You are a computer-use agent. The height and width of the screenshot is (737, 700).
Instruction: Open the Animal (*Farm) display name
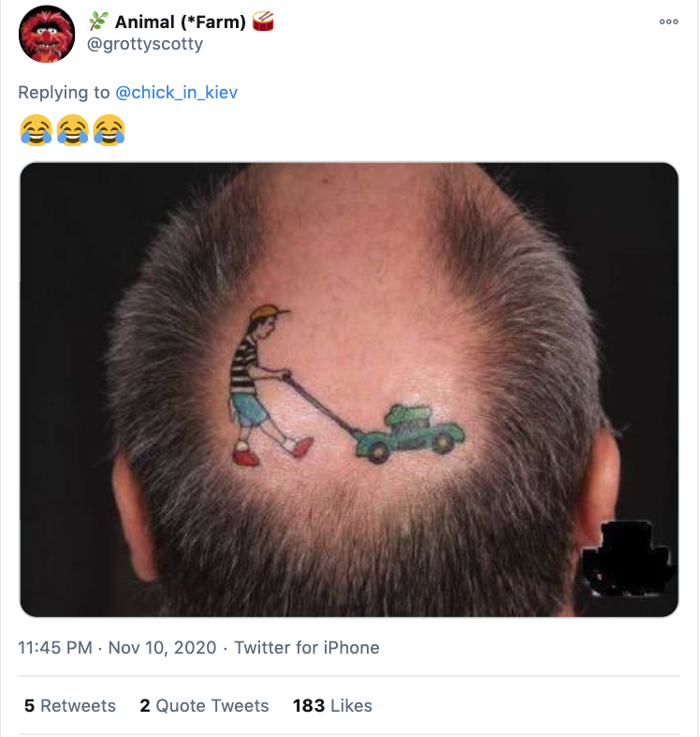(181, 22)
